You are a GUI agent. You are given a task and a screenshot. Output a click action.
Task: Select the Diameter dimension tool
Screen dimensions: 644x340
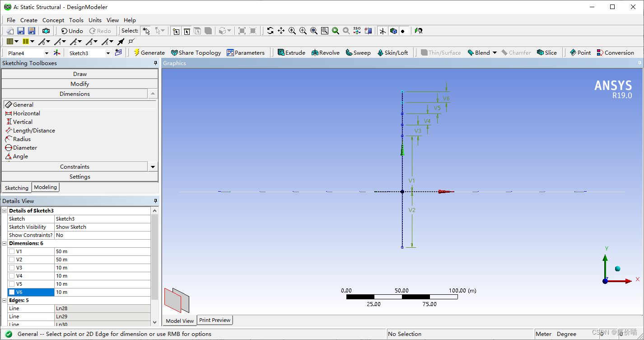coord(21,147)
